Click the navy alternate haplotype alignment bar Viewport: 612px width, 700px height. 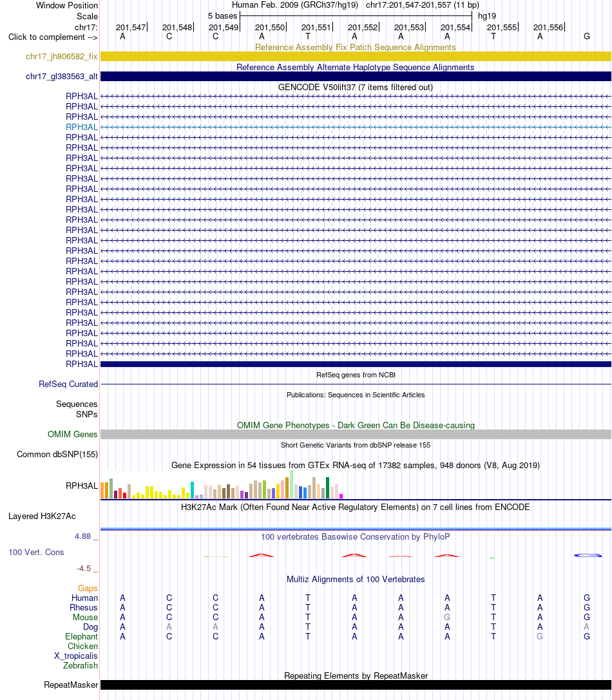click(x=356, y=77)
